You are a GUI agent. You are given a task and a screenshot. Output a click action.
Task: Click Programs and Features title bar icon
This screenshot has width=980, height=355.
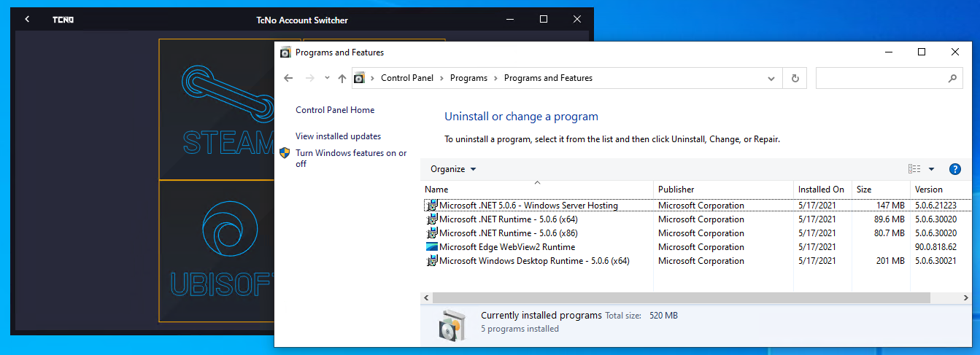(x=285, y=52)
